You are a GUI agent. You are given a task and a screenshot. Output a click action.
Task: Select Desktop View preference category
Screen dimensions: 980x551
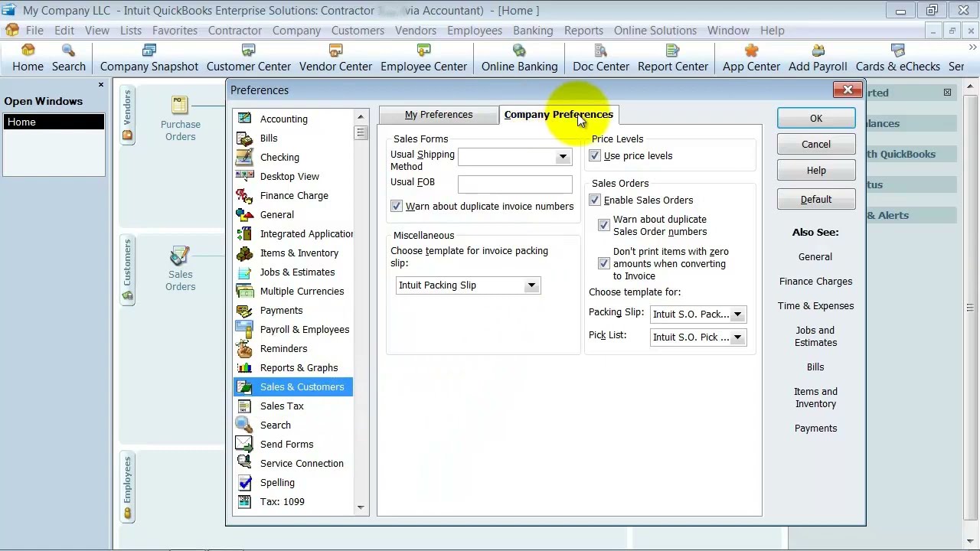pos(292,176)
